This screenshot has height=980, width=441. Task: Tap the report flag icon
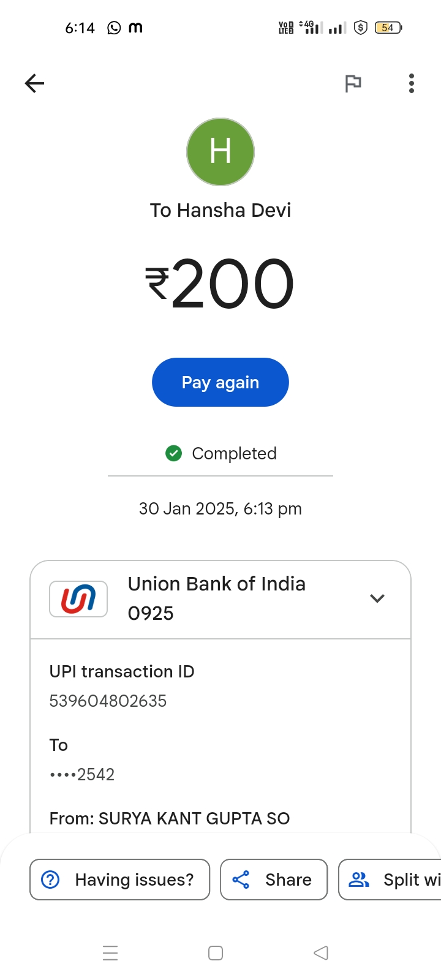(x=353, y=83)
